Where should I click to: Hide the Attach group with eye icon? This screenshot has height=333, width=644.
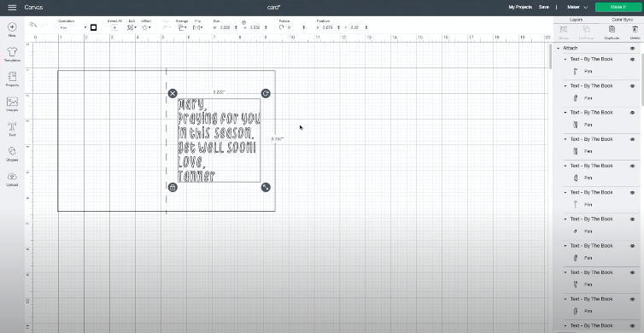click(633, 49)
